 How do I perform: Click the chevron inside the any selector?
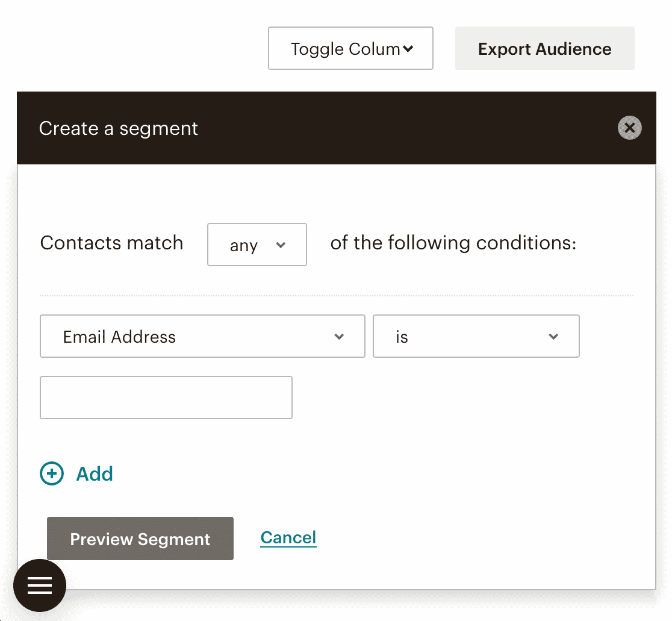tap(281, 245)
